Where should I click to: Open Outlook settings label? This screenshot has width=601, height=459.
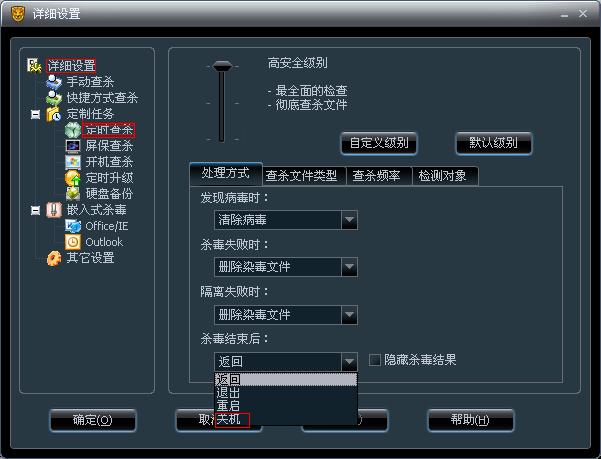pos(104,242)
